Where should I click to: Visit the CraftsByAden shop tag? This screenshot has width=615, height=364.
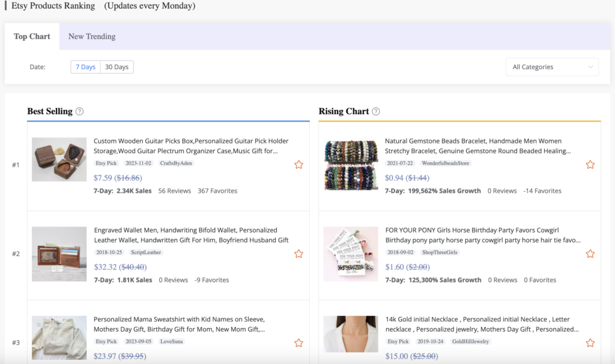click(176, 163)
